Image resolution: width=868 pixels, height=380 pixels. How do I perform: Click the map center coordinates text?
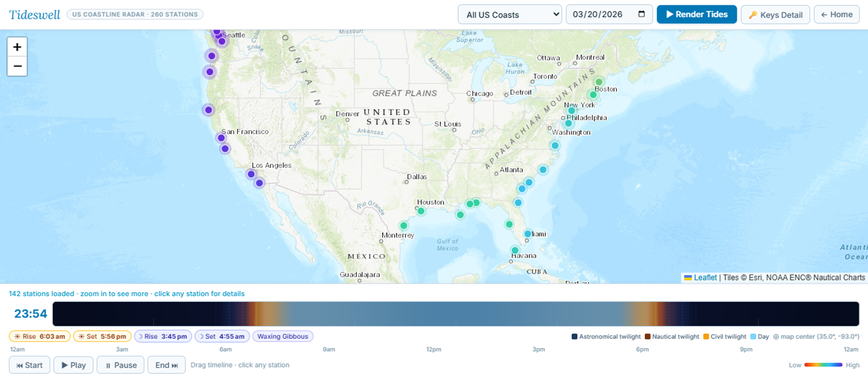click(816, 337)
